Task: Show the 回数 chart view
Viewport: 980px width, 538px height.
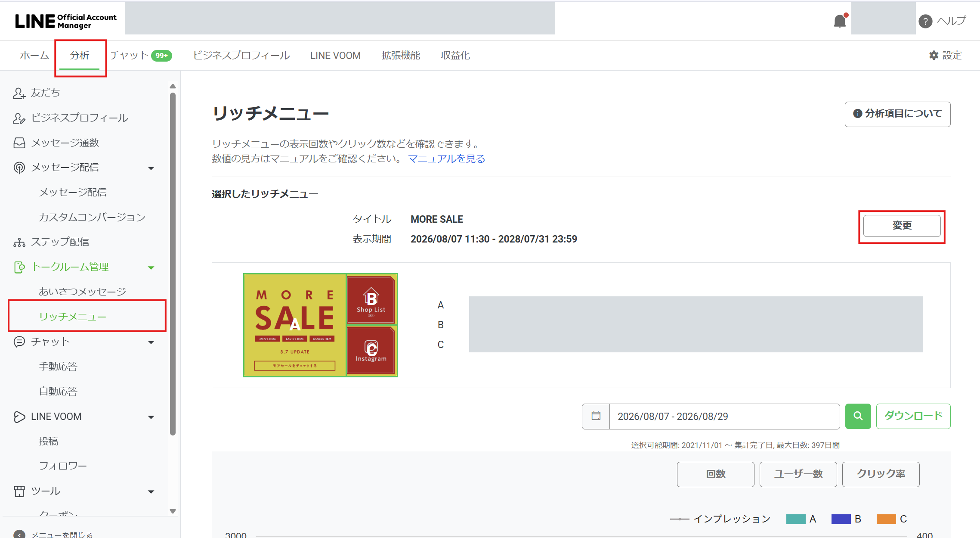Action: click(715, 474)
